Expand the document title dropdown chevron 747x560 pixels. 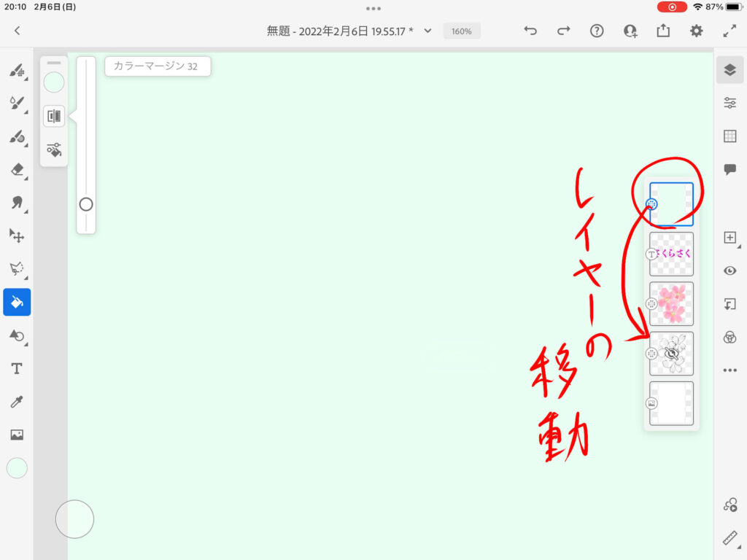tap(428, 31)
